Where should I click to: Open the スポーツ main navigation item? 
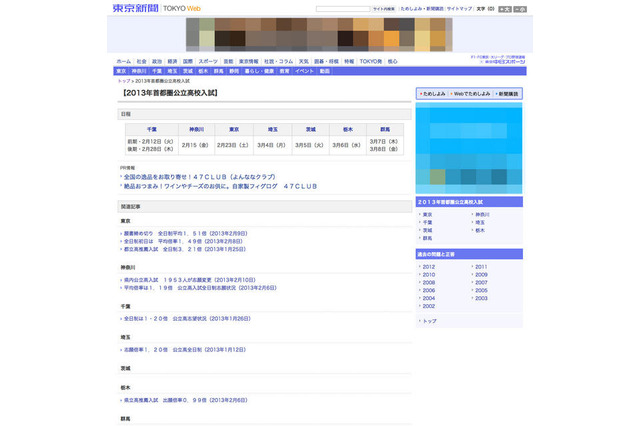tap(208, 62)
